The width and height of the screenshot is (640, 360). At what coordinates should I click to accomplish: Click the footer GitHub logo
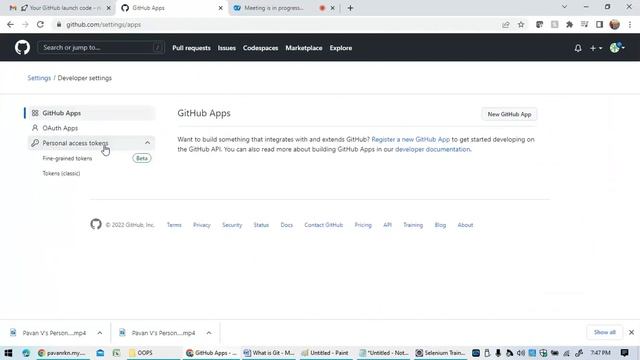pos(96,224)
